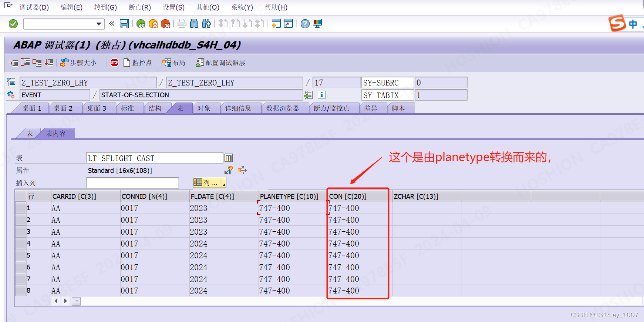
Task: Click the green checkmark Enter icon
Action: pyautogui.click(x=13, y=24)
